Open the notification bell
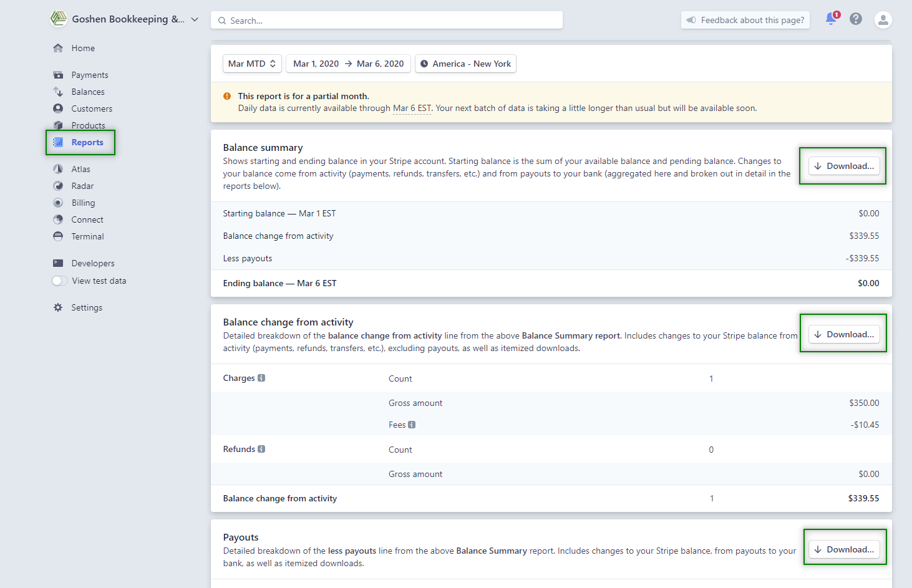The height and width of the screenshot is (588, 912). click(x=830, y=19)
